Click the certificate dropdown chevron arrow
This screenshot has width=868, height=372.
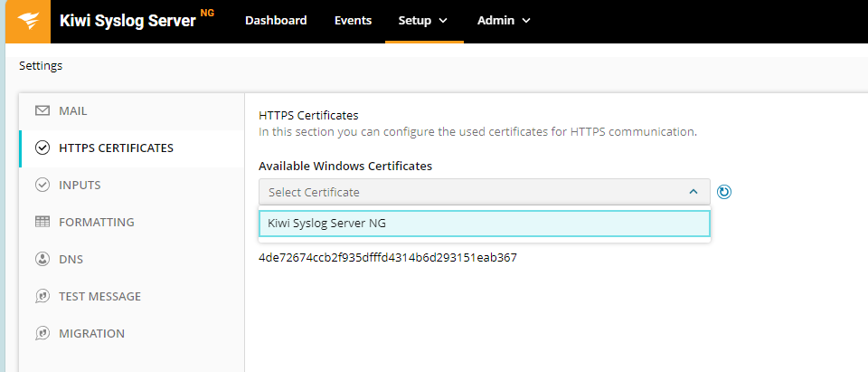(693, 192)
